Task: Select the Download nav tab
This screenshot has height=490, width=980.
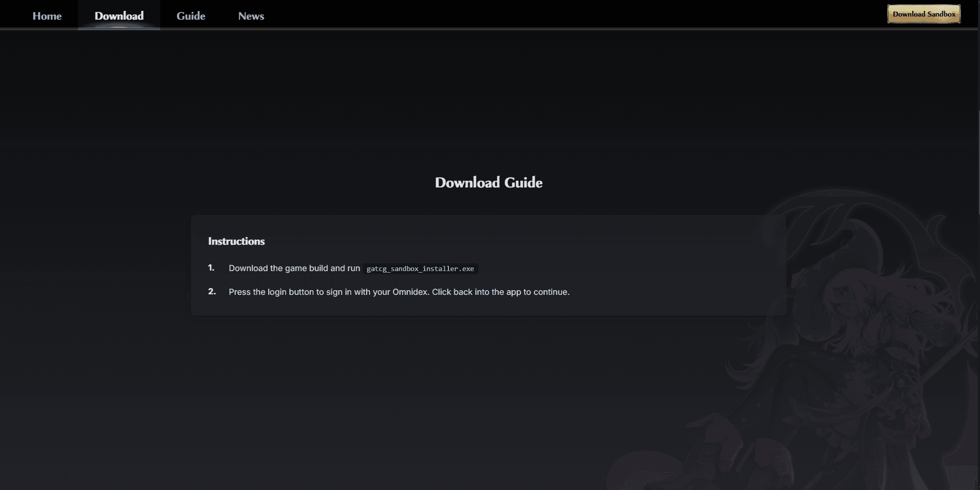Action: click(119, 16)
